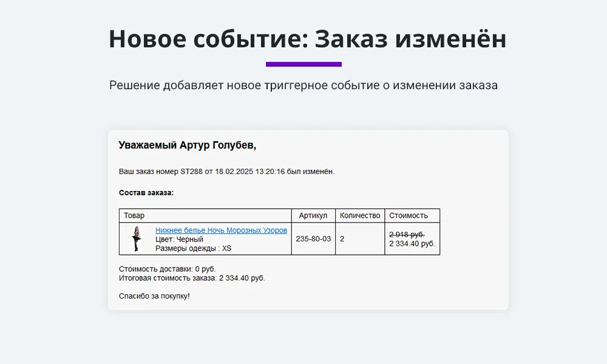Select the discounted price 2 334.40 руб.

point(412,243)
